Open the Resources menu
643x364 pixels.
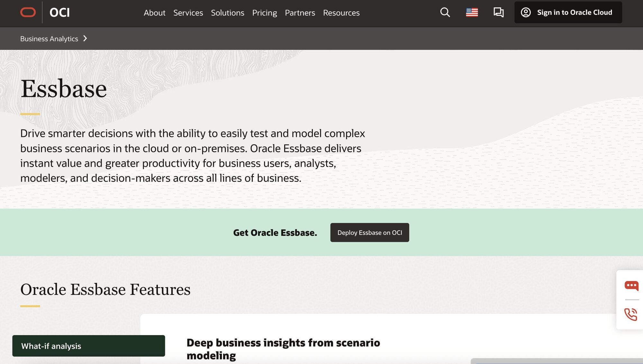pos(341,13)
